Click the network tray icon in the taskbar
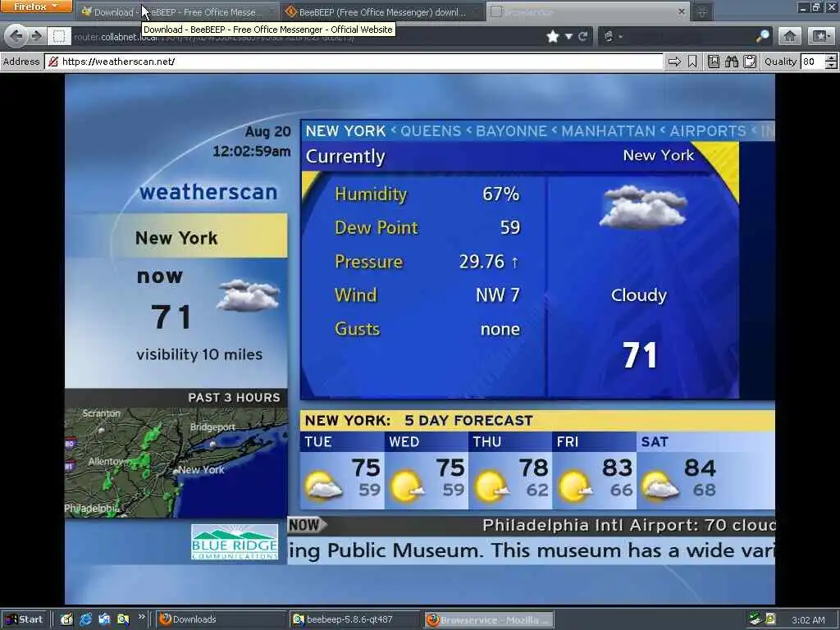This screenshot has width=840, height=630. [x=755, y=619]
